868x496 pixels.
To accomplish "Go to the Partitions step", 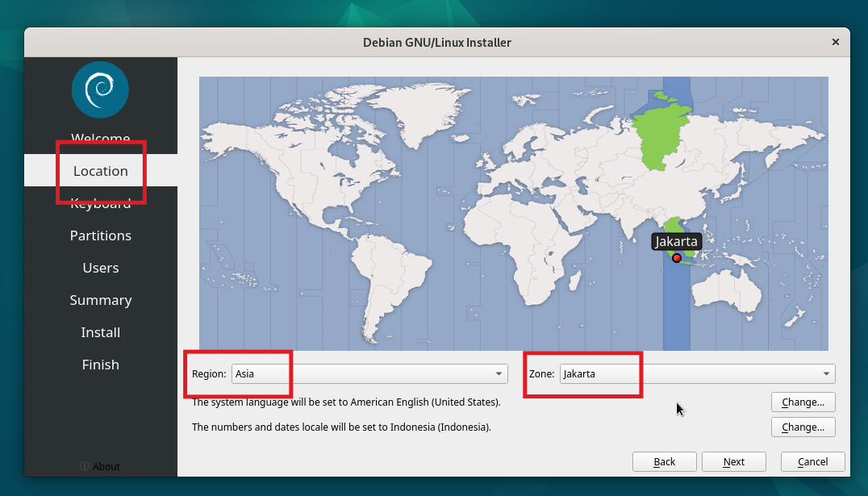I will [x=101, y=235].
